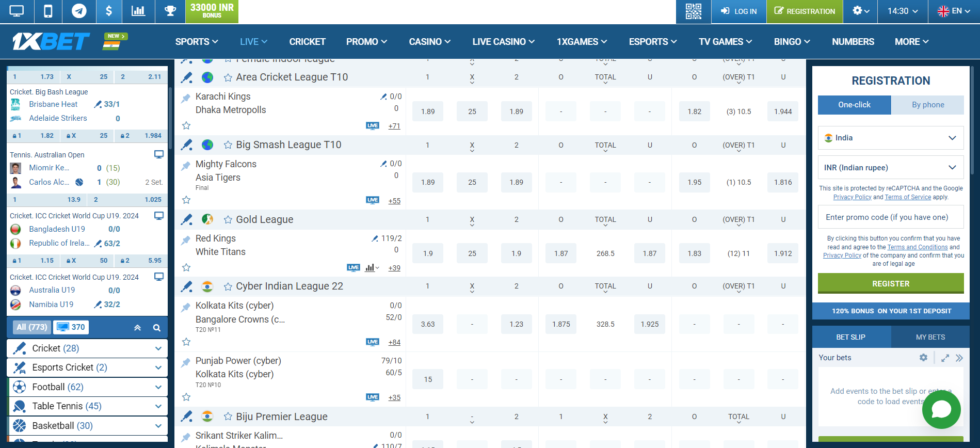Favorite the Biju Premier League star
This screenshot has height=448, width=980.
pyautogui.click(x=228, y=417)
